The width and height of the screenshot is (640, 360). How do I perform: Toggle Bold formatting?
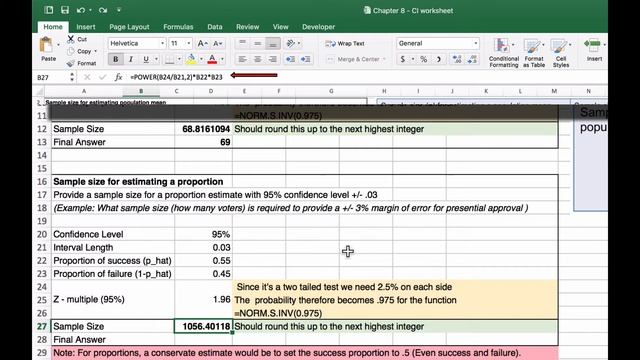coord(116,59)
